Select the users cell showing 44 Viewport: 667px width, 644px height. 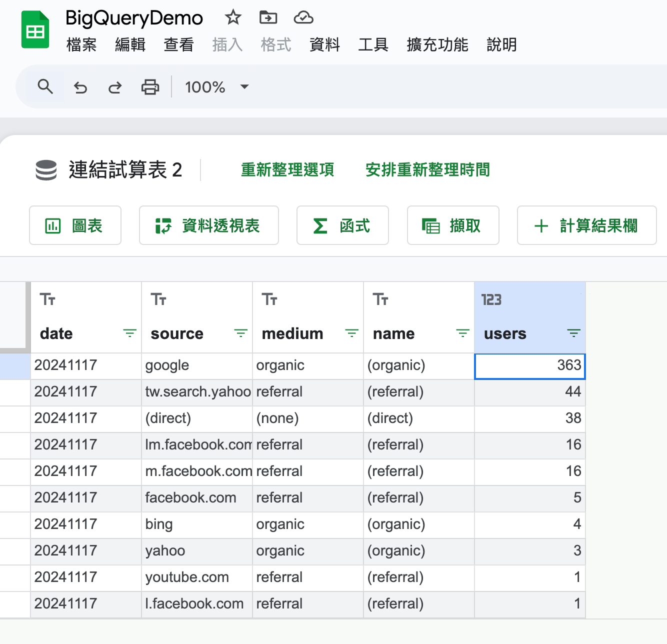click(x=530, y=392)
